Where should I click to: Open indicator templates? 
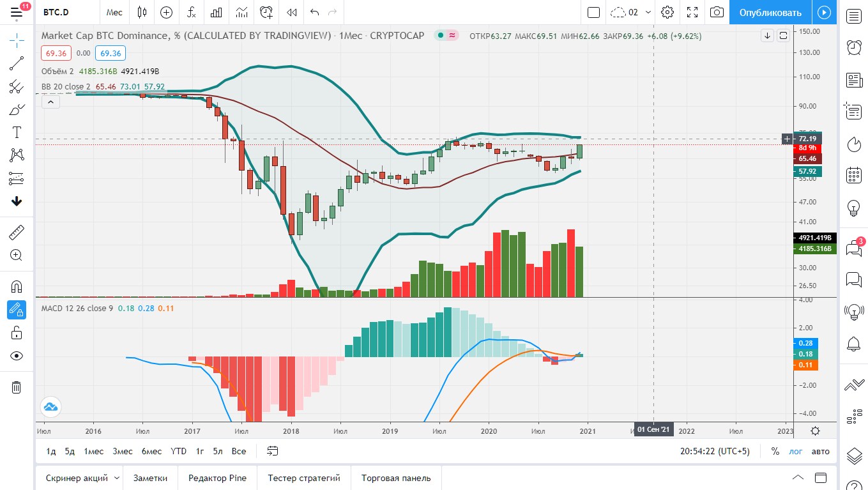point(241,12)
